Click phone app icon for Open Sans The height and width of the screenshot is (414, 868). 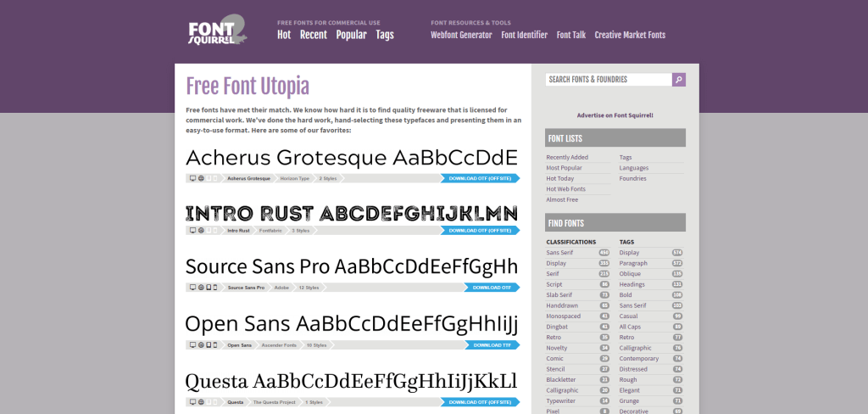tap(215, 344)
